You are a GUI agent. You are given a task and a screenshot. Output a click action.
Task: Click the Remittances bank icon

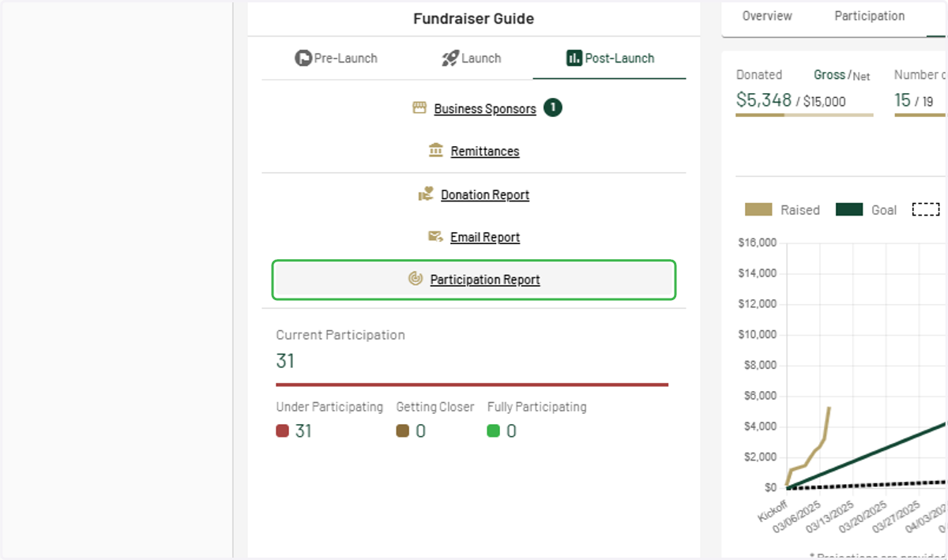[436, 150]
